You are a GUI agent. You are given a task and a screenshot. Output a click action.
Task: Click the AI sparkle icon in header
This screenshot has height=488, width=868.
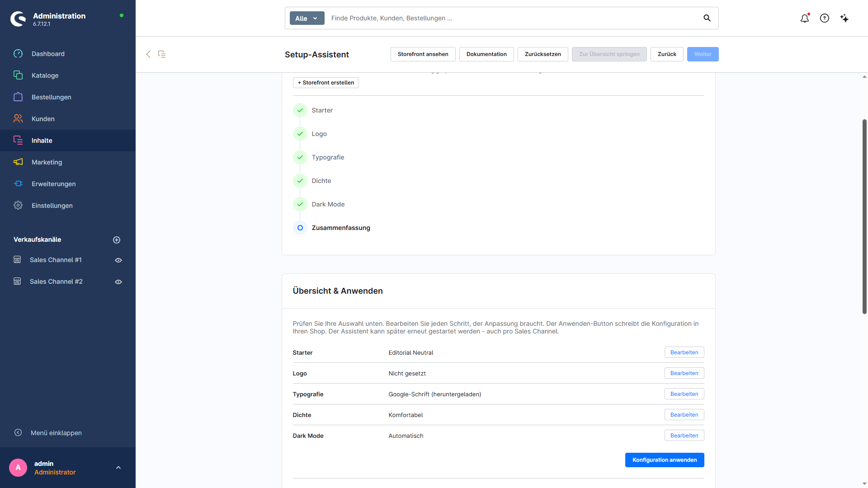pos(844,18)
